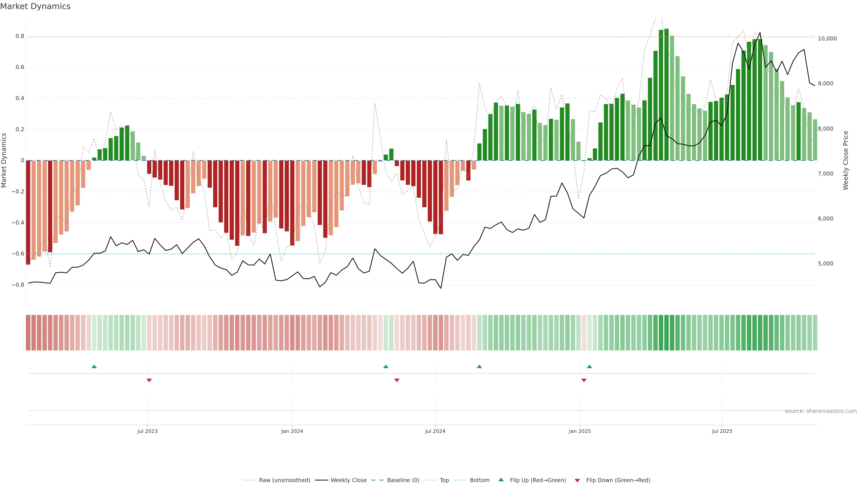Viewport: 868px width, 488px height.
Task: Click the Weekly Close Price axis title
Action: pyautogui.click(x=845, y=160)
